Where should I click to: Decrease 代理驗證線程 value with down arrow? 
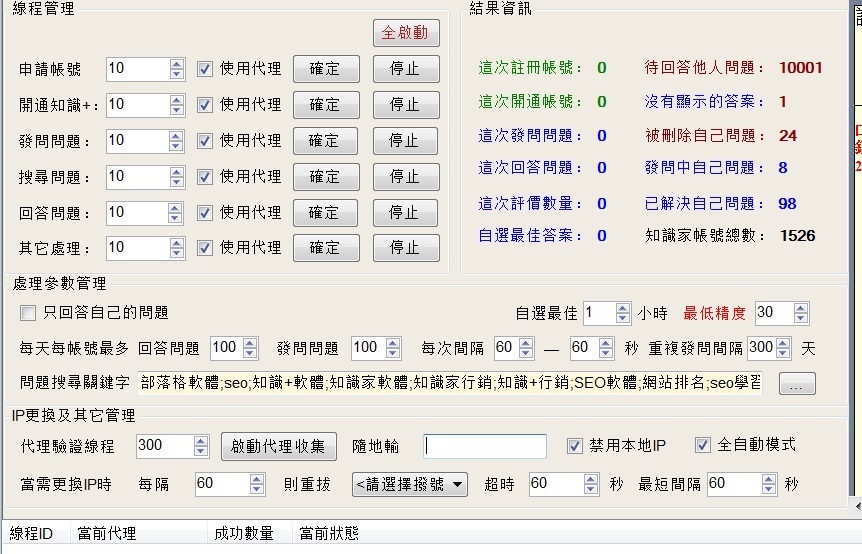pyautogui.click(x=199, y=451)
